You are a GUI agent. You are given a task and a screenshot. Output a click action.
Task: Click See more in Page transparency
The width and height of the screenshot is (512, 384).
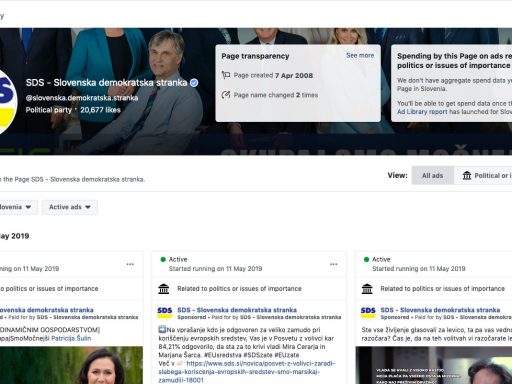pos(360,55)
